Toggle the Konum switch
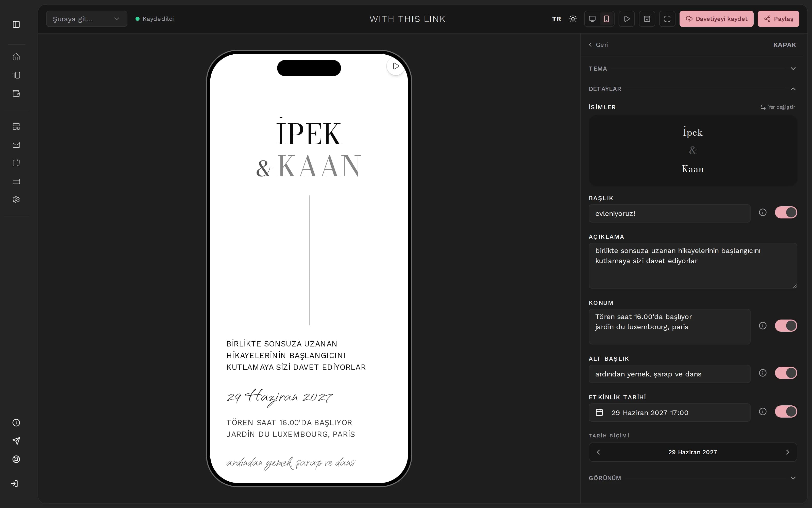The height and width of the screenshot is (508, 812). 786,326
